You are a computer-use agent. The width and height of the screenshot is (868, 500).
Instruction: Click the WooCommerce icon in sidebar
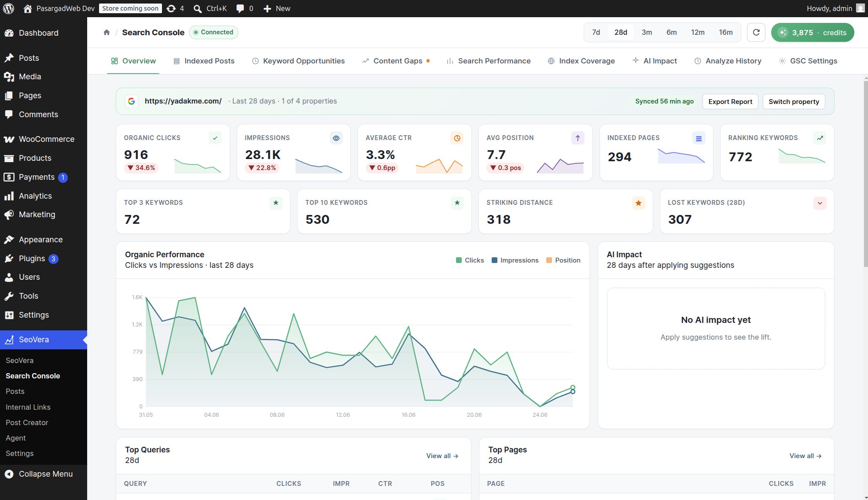point(9,139)
